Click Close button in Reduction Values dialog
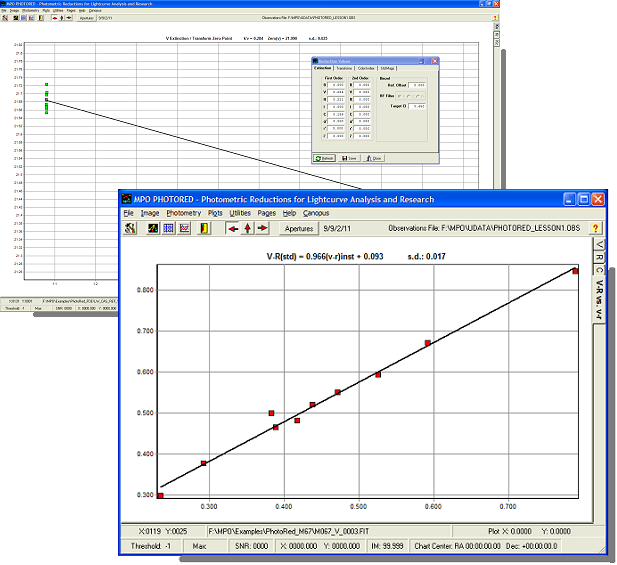 point(373,158)
